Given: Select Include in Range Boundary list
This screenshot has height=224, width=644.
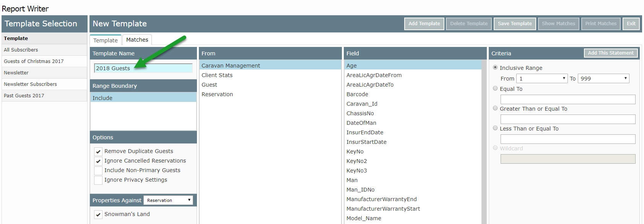Looking at the screenshot, I should click(143, 98).
